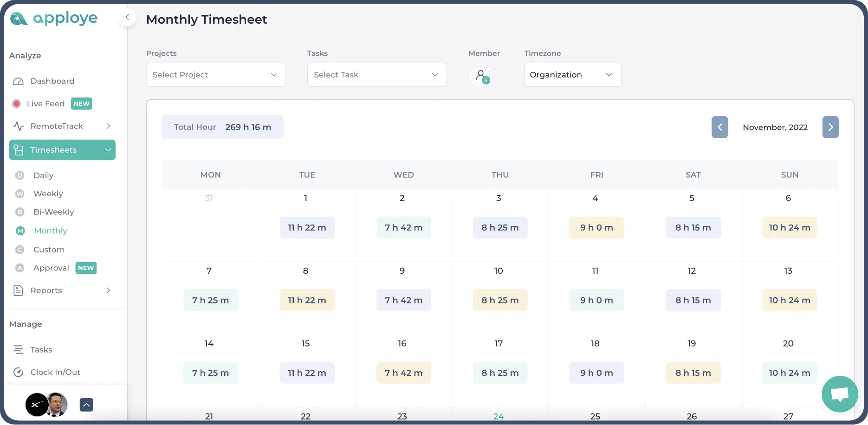Open the Select Task dropdown
The width and height of the screenshot is (868, 425).
(376, 75)
